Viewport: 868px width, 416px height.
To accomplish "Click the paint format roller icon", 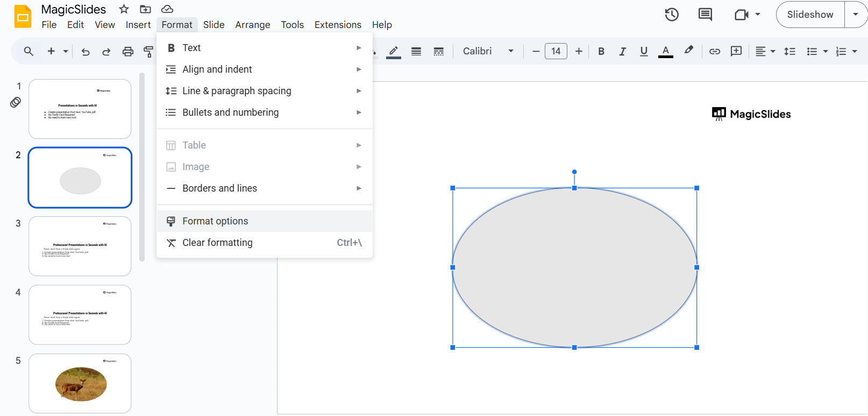I will click(148, 52).
